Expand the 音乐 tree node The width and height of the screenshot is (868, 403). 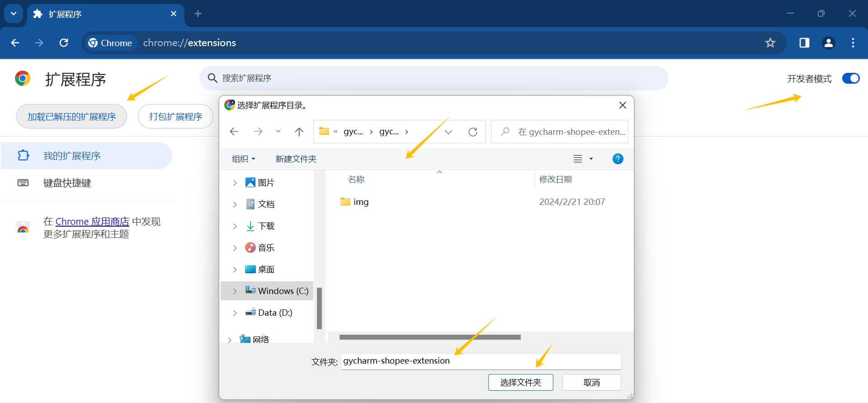click(x=235, y=248)
